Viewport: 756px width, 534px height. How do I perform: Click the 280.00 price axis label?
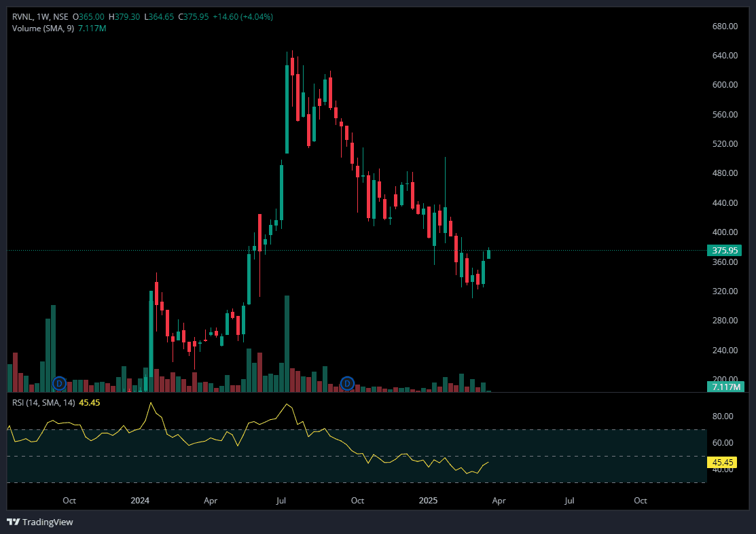725,320
